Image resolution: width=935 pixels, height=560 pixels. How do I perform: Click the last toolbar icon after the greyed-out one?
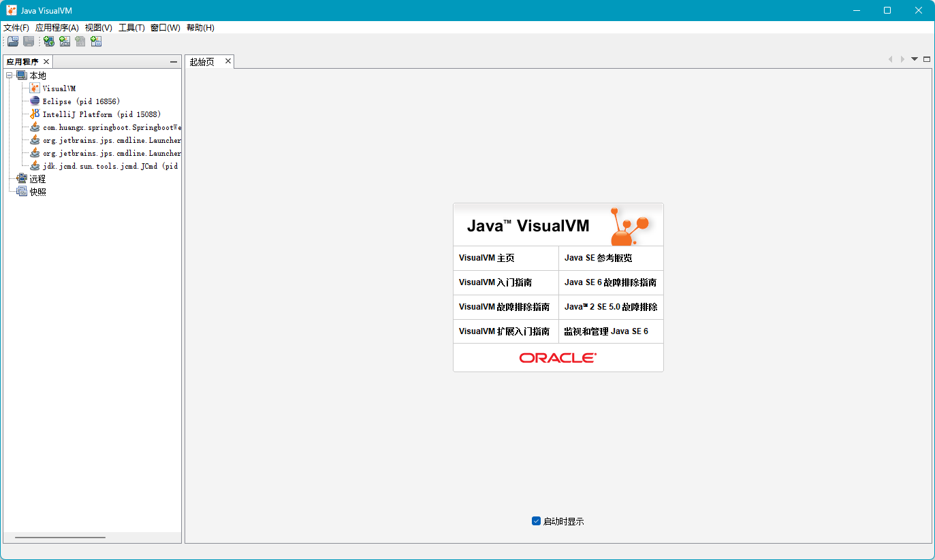(x=96, y=42)
